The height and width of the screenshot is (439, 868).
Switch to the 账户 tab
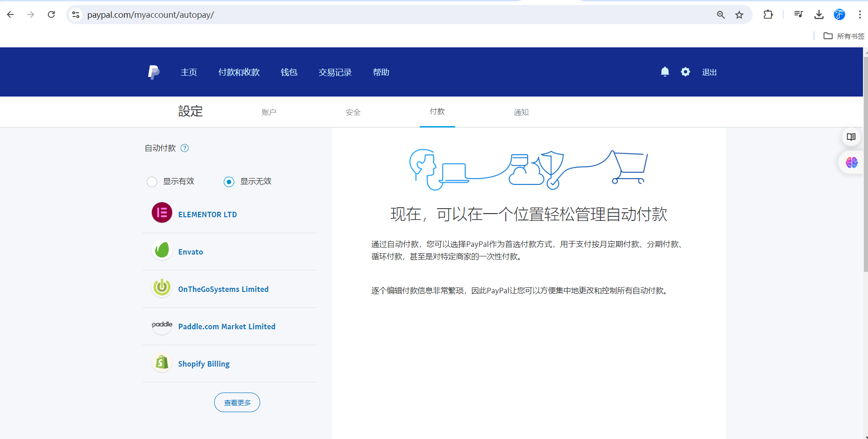point(269,112)
